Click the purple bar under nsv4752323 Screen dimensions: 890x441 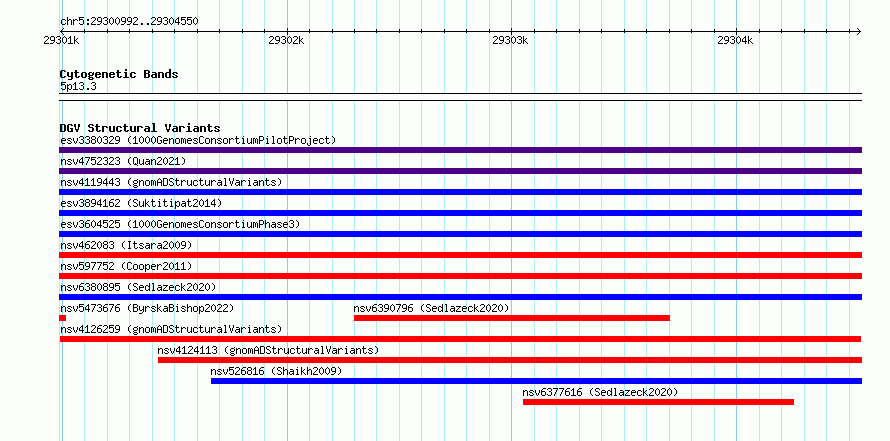tap(460, 171)
